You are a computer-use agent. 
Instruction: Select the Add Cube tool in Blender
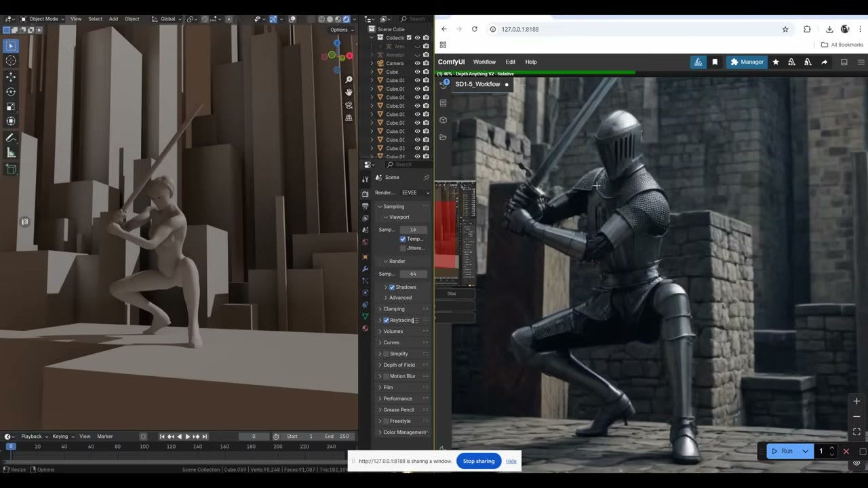click(x=11, y=169)
